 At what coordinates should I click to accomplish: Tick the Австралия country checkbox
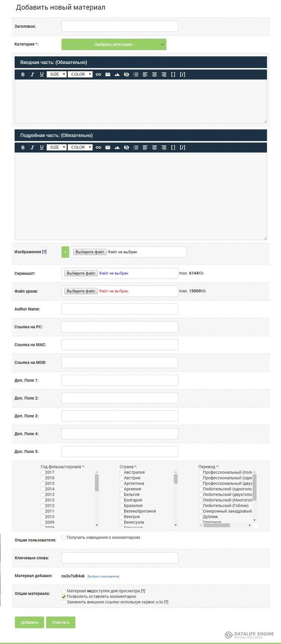pyautogui.click(x=122, y=473)
